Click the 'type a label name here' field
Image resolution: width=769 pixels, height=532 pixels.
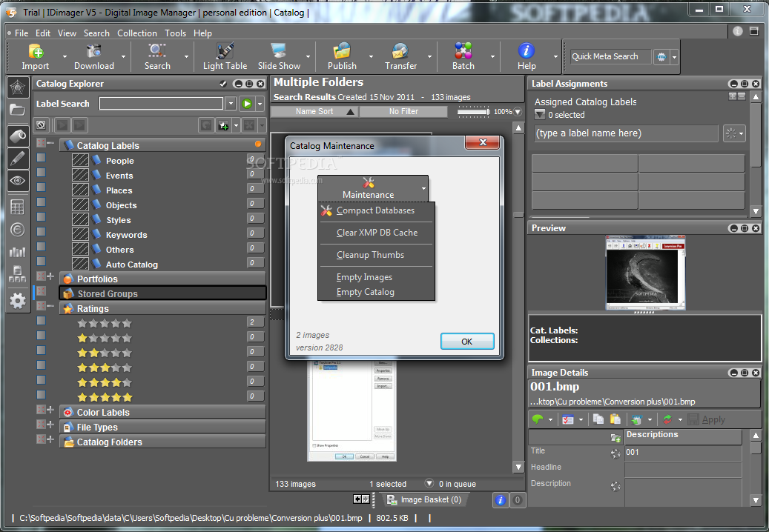tap(626, 133)
